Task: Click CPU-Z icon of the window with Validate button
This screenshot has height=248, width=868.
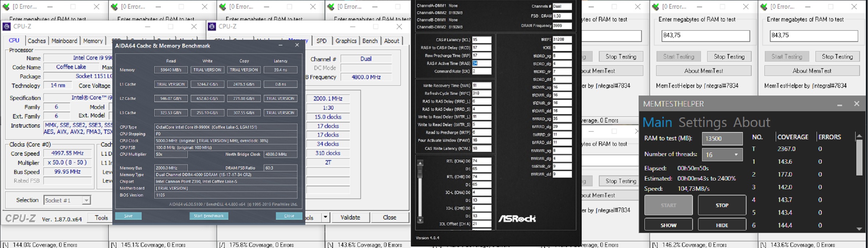Action: point(212,26)
